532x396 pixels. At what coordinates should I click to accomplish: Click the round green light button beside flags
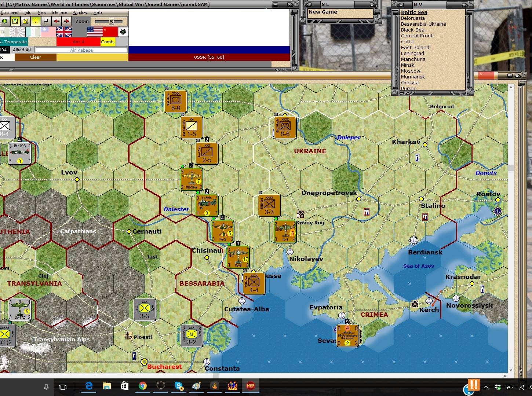[x=123, y=32]
